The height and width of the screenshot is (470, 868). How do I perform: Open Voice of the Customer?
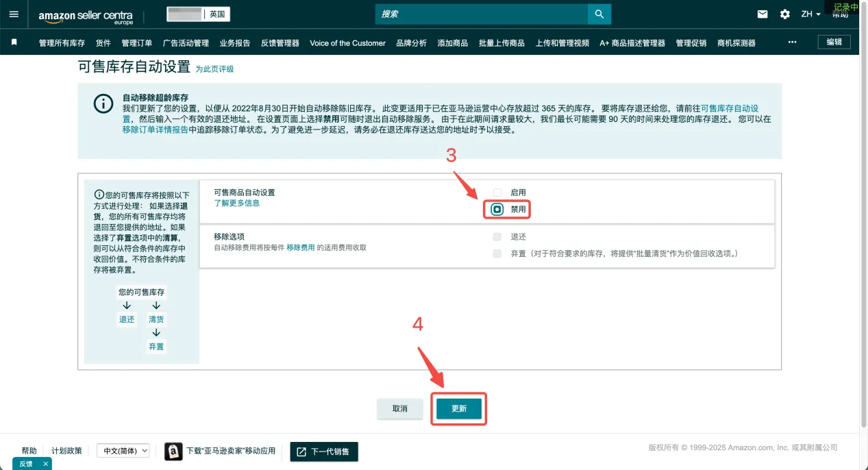point(347,42)
